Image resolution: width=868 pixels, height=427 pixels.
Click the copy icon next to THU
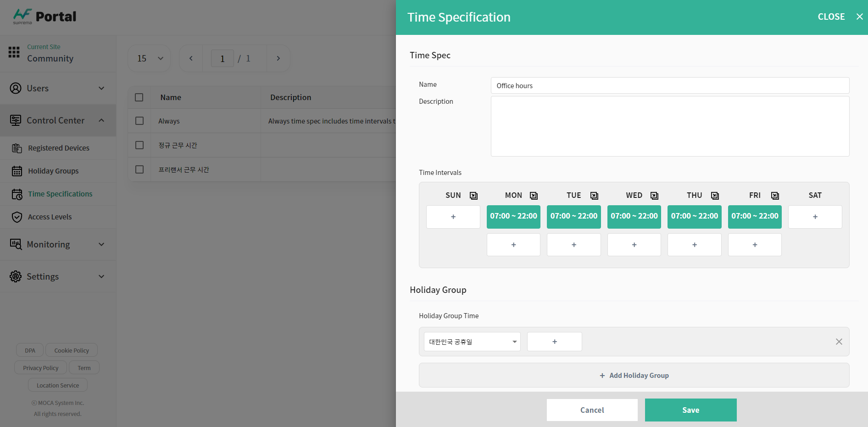coord(715,196)
